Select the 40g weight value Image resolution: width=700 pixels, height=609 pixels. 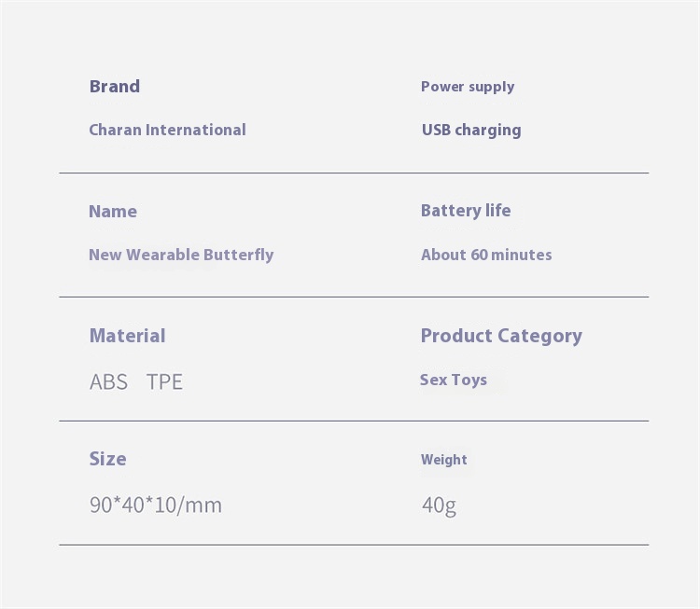[439, 505]
